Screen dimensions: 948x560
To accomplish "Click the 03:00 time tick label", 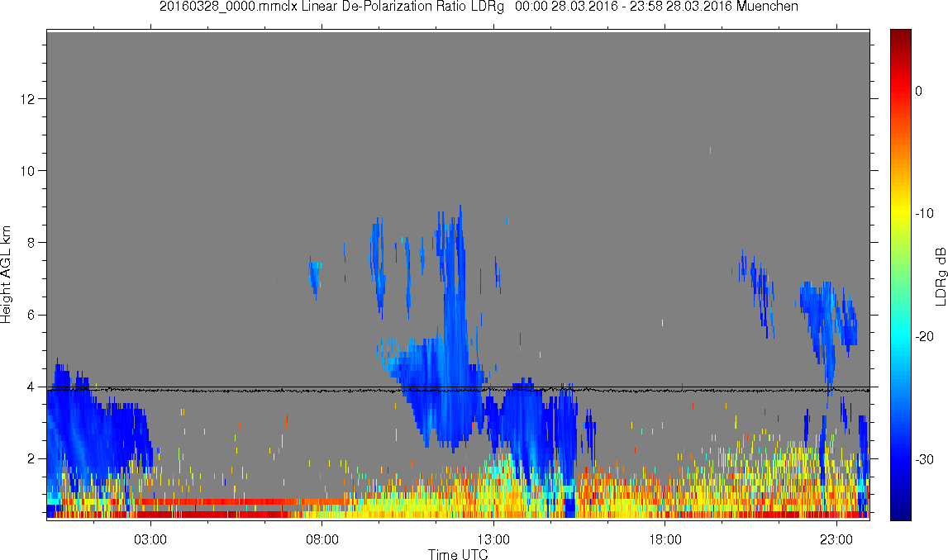I will (x=150, y=539).
